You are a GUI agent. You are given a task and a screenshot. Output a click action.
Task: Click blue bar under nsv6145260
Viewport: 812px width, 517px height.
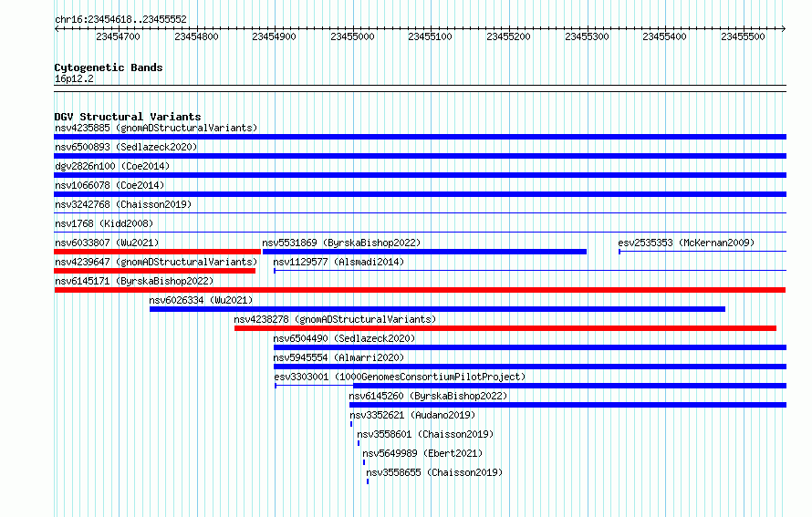point(568,405)
